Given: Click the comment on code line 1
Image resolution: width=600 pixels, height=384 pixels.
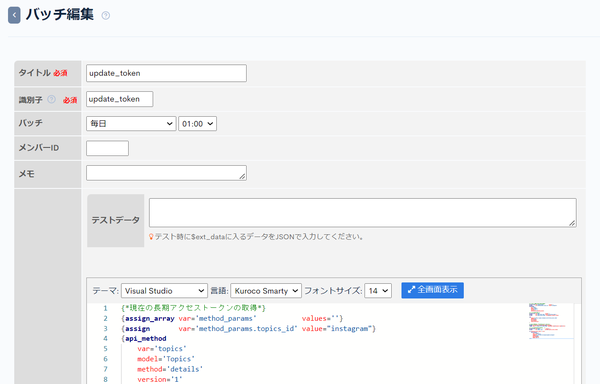Looking at the screenshot, I should (193, 308).
